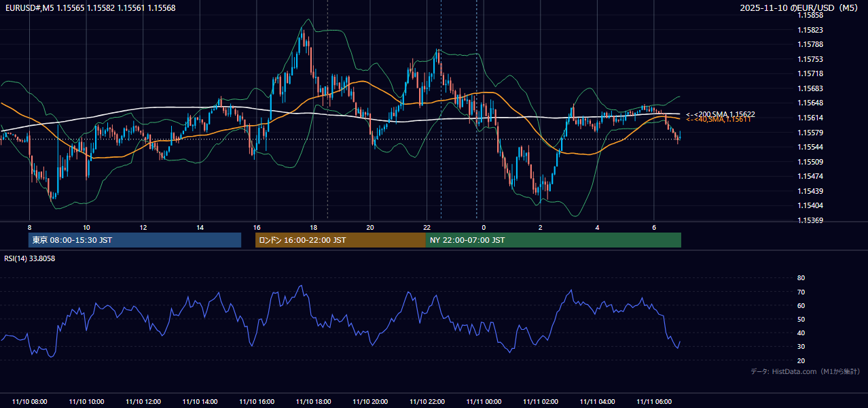The height and width of the screenshot is (408, 868).
Task: Click RSI scale label 30
Action: [x=801, y=346]
